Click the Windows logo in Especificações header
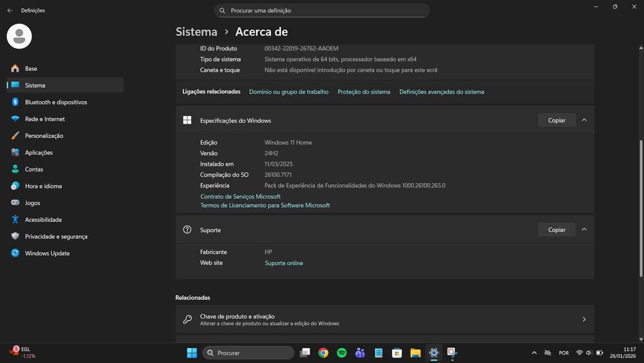 187,120
